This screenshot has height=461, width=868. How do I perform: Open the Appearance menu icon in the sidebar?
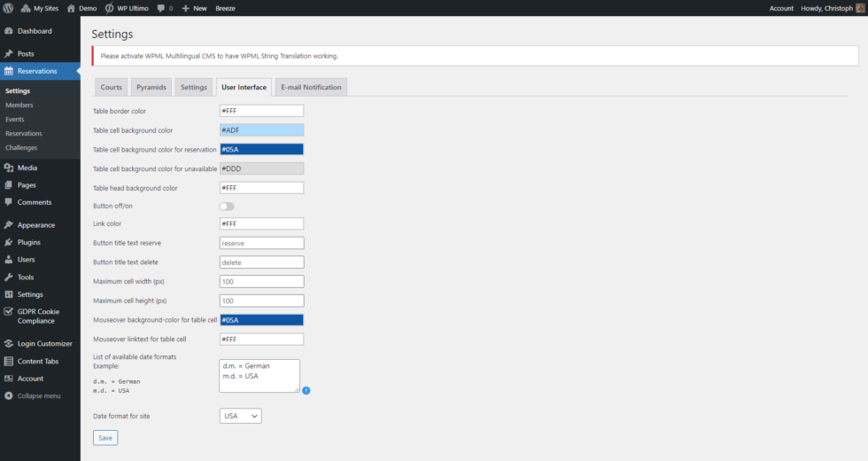pyautogui.click(x=9, y=225)
